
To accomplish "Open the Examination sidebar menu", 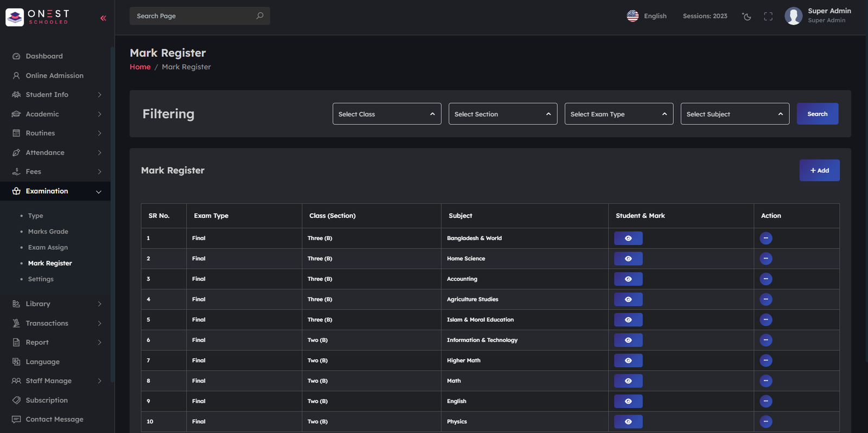I will point(55,191).
